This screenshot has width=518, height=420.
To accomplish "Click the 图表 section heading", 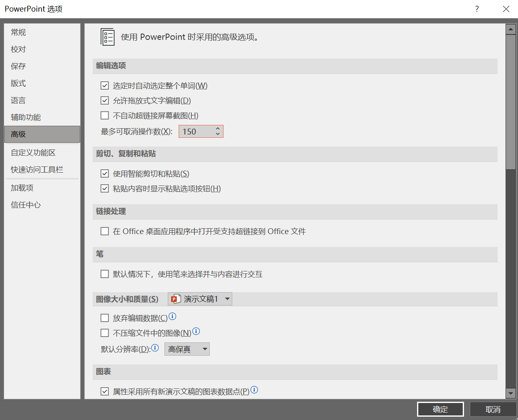I will pyautogui.click(x=103, y=371).
